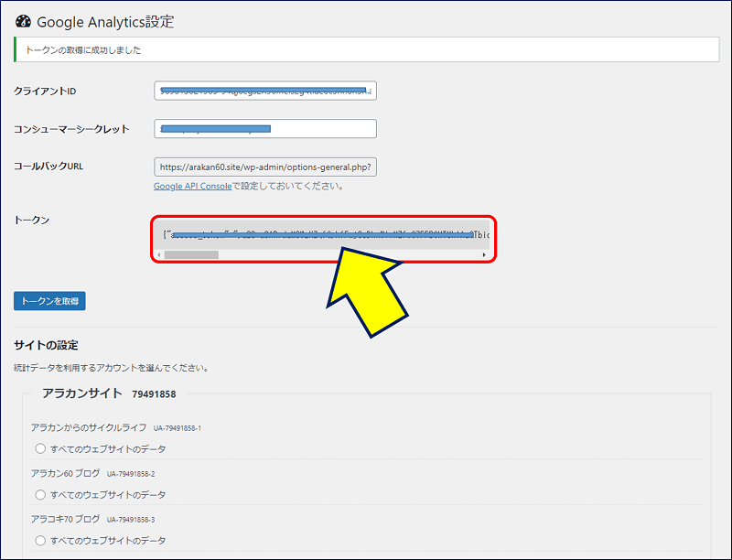Click the Google Analytics dashboard icon in heading
This screenshot has height=560, width=732.
click(x=23, y=21)
